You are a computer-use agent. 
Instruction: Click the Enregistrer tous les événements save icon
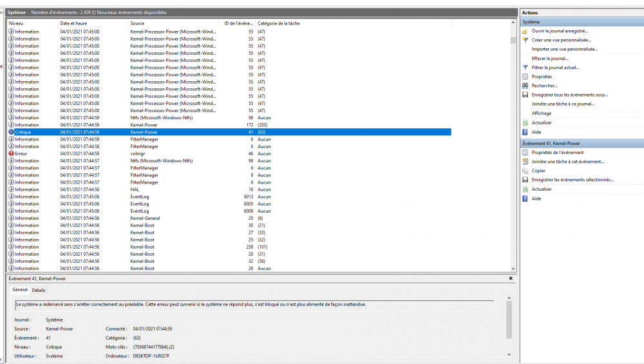[525, 95]
